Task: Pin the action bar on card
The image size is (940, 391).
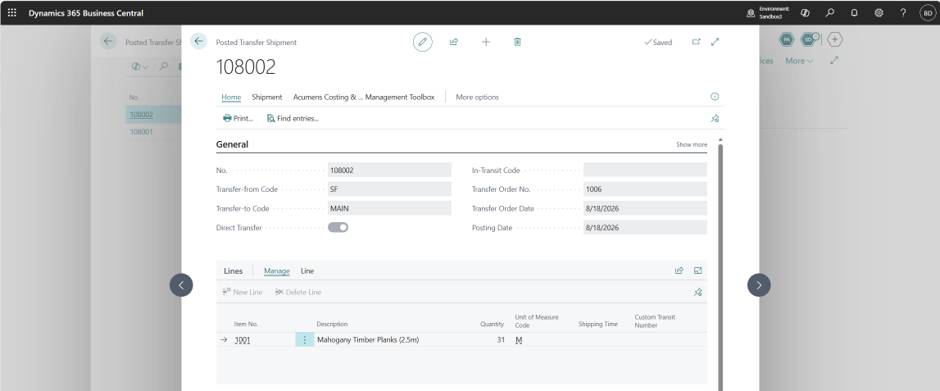Action: [x=715, y=119]
